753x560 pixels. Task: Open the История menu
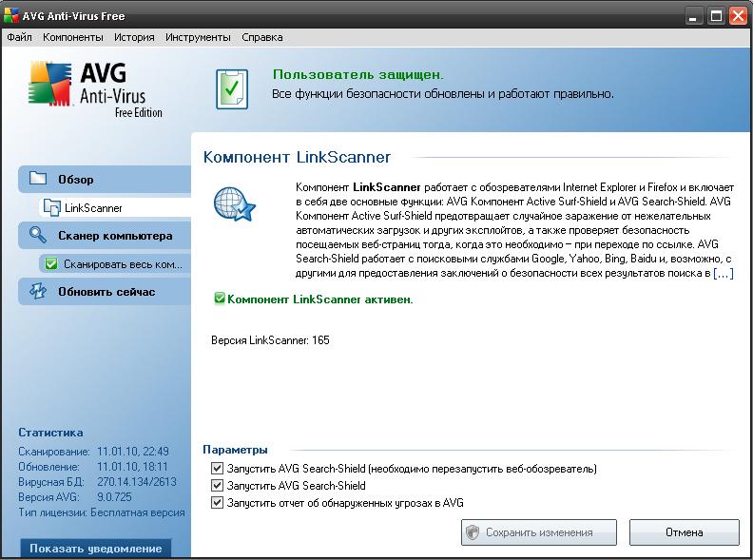point(134,37)
